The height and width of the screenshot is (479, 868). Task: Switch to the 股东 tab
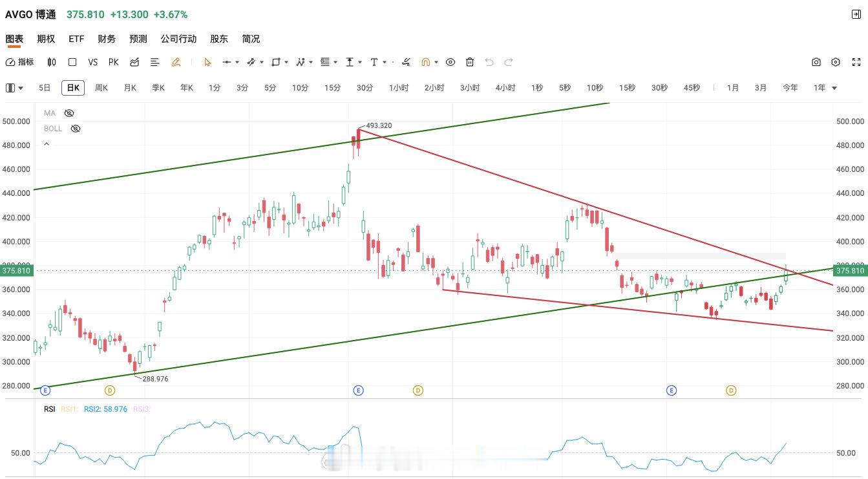pyautogui.click(x=219, y=39)
